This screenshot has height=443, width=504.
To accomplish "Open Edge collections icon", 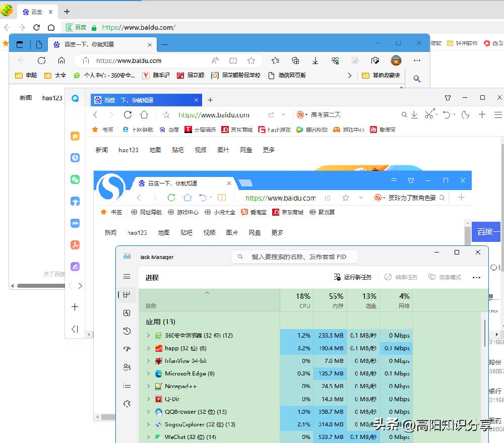I will (295, 60).
